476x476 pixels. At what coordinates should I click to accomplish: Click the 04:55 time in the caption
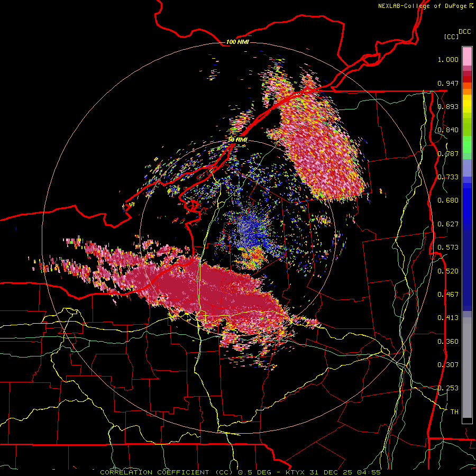(x=369, y=472)
